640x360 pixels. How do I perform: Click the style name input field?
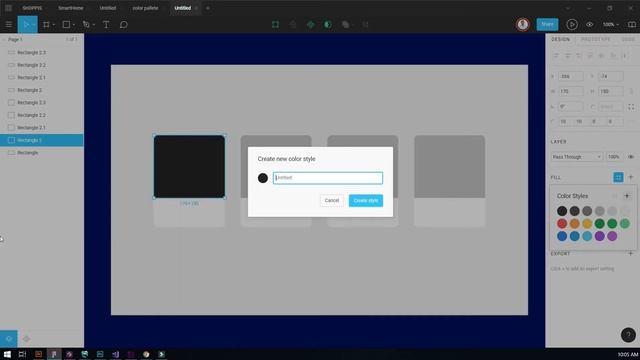tap(328, 178)
